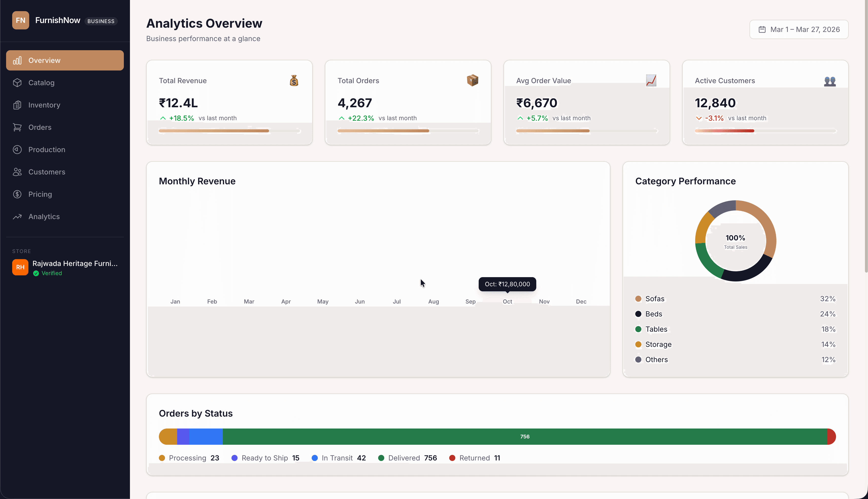868x499 pixels.
Task: Open Customers using its people icon
Action: [x=18, y=172]
